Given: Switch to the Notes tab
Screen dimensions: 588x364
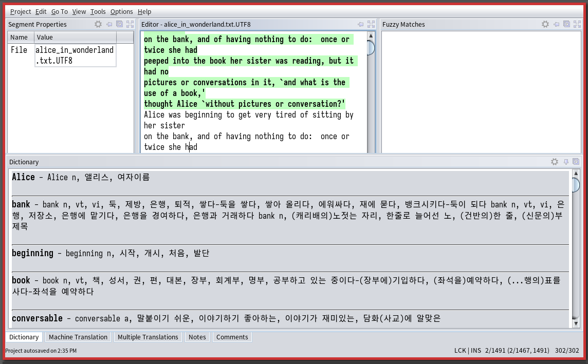Looking at the screenshot, I should [x=197, y=337].
